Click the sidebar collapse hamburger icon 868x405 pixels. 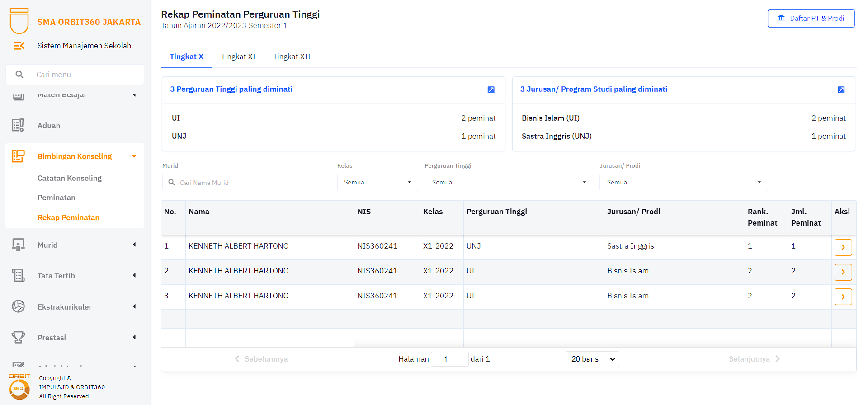tap(19, 46)
